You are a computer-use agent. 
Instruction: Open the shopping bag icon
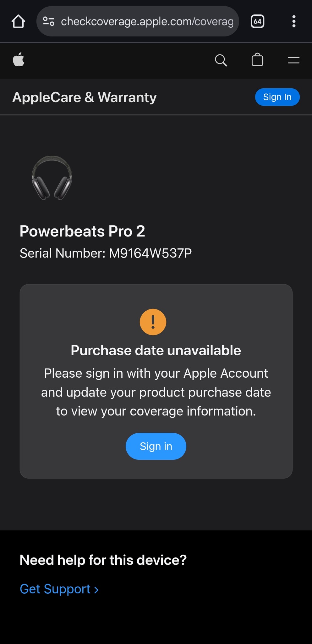257,60
